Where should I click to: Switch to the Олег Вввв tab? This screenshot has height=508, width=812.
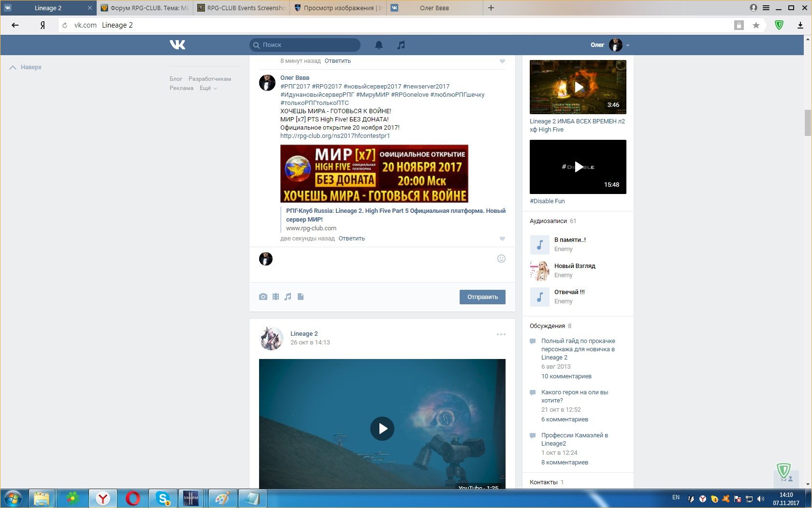[435, 8]
